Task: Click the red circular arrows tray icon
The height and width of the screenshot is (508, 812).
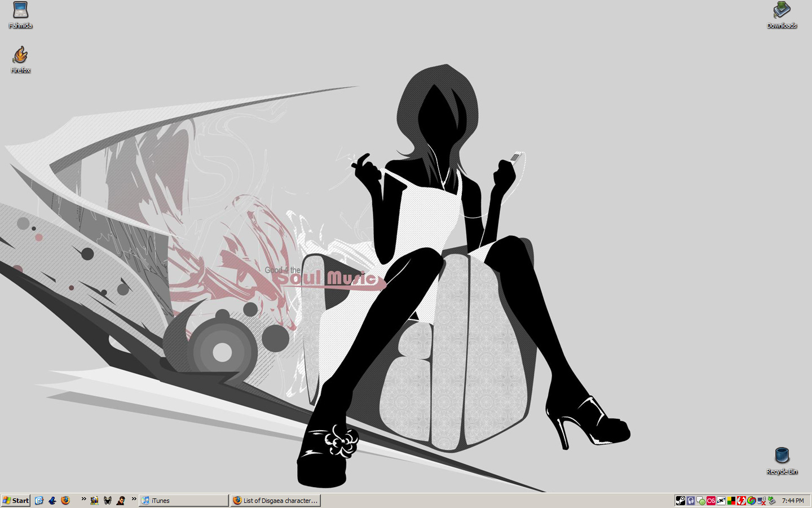Action: pos(742,500)
